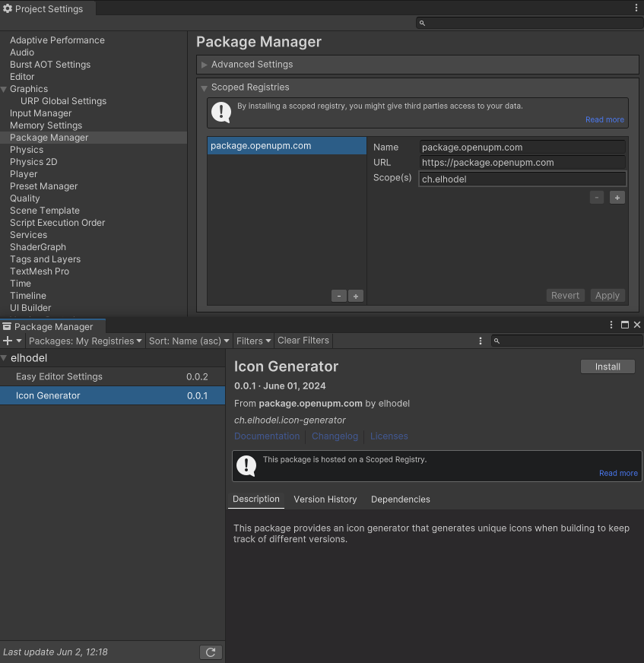Refresh the package list
Screen dimensions: 644x663
tap(211, 652)
